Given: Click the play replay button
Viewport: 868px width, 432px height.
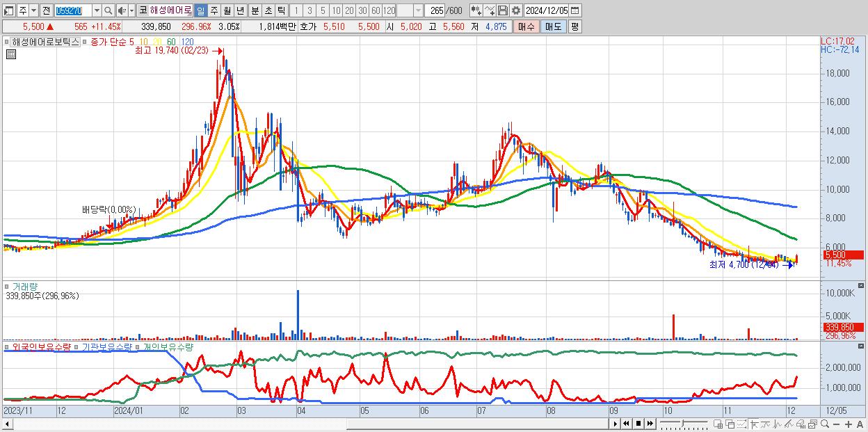Looking at the screenshot, I should 616,424.
